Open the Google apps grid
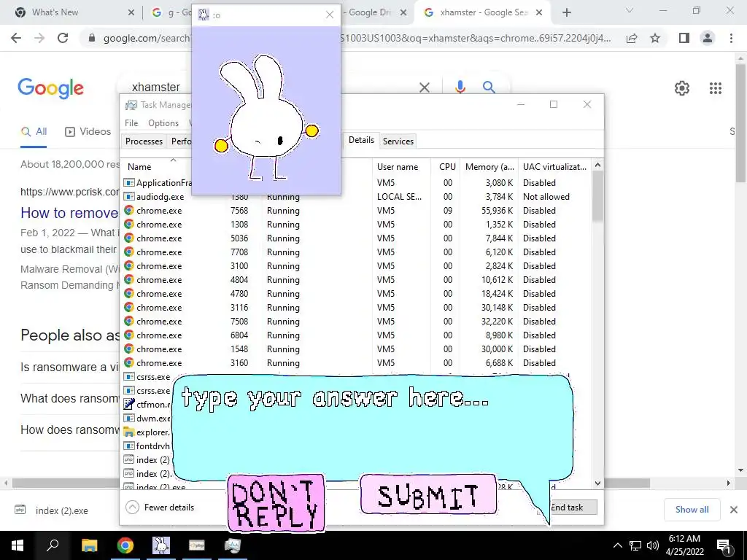This screenshot has width=747, height=560. 716,88
